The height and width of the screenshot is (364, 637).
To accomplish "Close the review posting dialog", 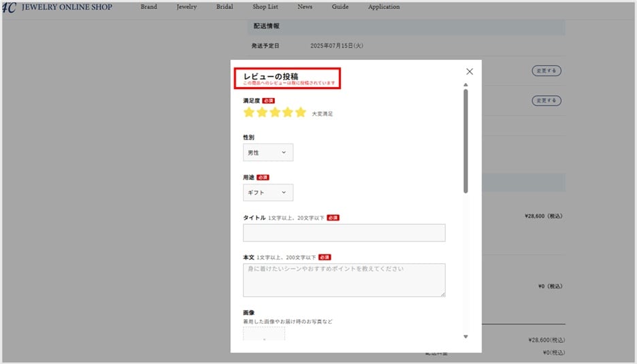I will (470, 71).
